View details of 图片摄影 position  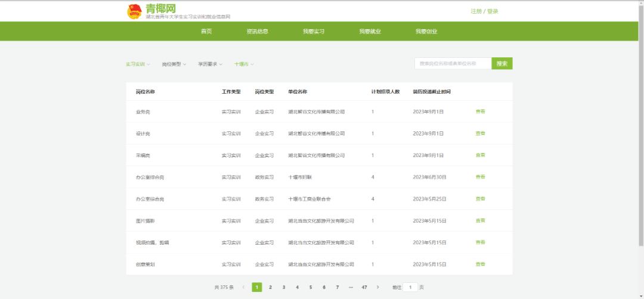pos(480,220)
